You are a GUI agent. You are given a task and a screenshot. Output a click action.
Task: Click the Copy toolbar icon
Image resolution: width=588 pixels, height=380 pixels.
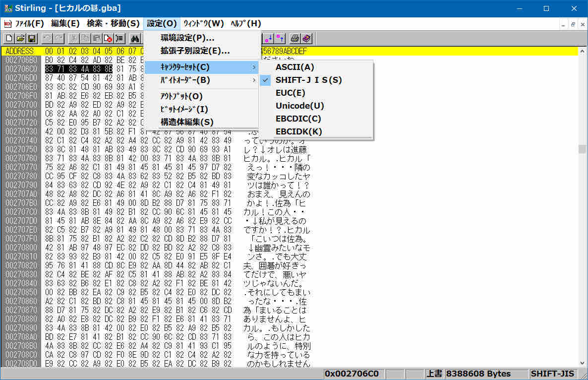[x=85, y=38]
